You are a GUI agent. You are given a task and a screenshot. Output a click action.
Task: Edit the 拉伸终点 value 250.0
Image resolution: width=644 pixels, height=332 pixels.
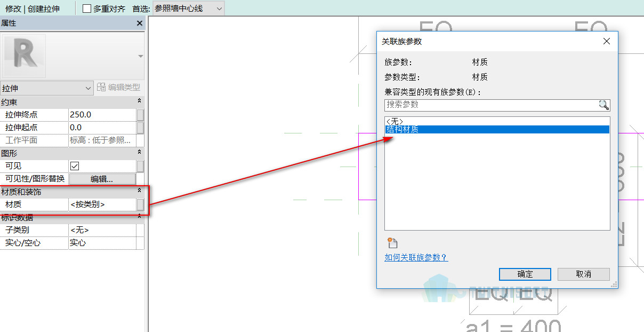[x=102, y=115]
